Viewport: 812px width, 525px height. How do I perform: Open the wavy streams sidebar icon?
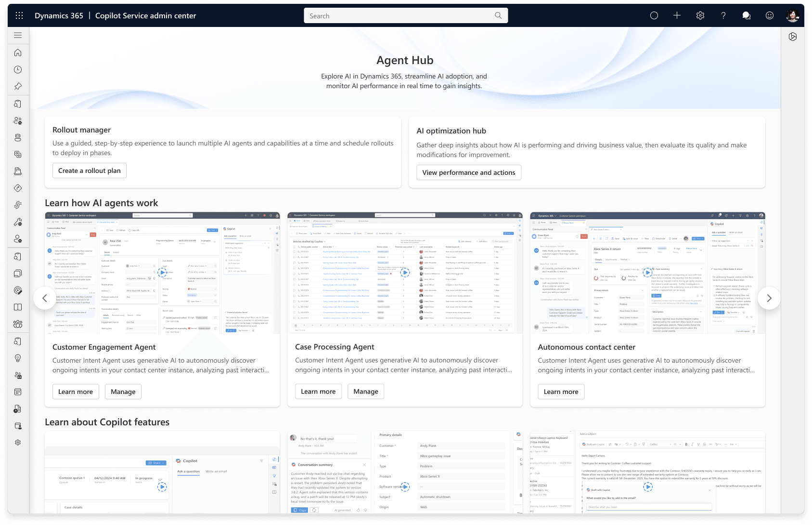[x=18, y=205]
